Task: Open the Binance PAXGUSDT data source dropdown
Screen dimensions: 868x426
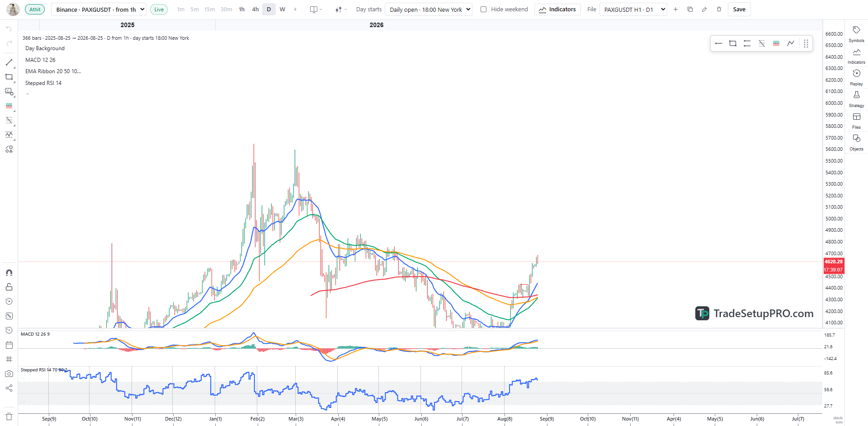Action: pyautogui.click(x=99, y=9)
